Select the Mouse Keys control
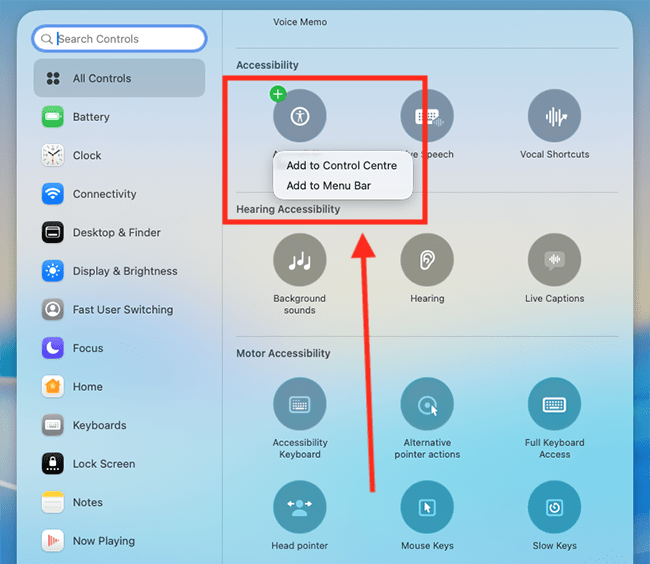Image resolution: width=650 pixels, height=564 pixels. 427,507
